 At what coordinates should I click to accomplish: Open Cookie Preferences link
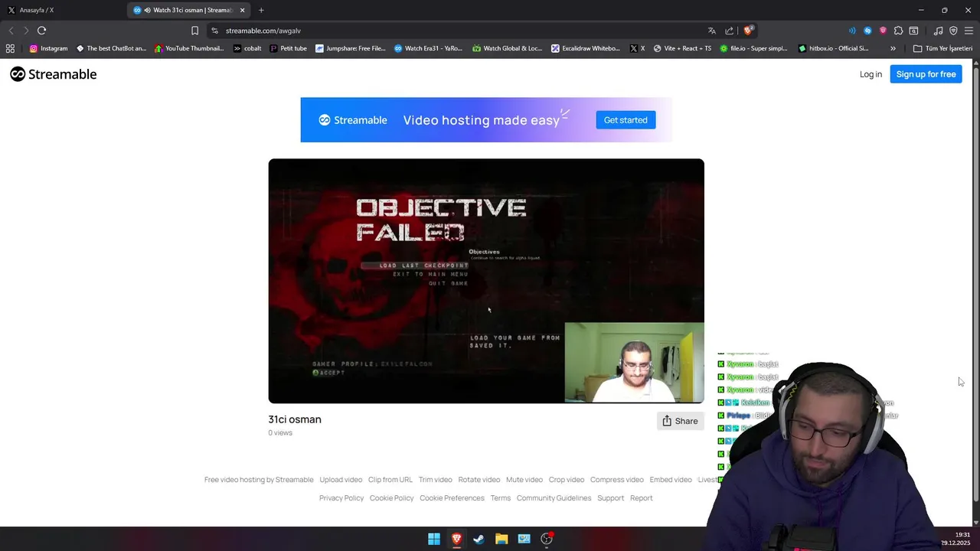point(452,498)
